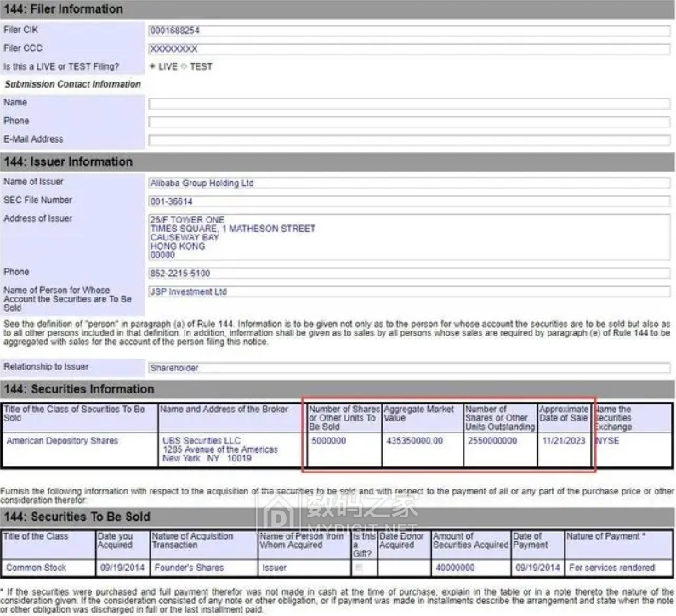This screenshot has width=676, height=616.
Task: Click the Relationship to Issuer field
Action: coord(409,368)
